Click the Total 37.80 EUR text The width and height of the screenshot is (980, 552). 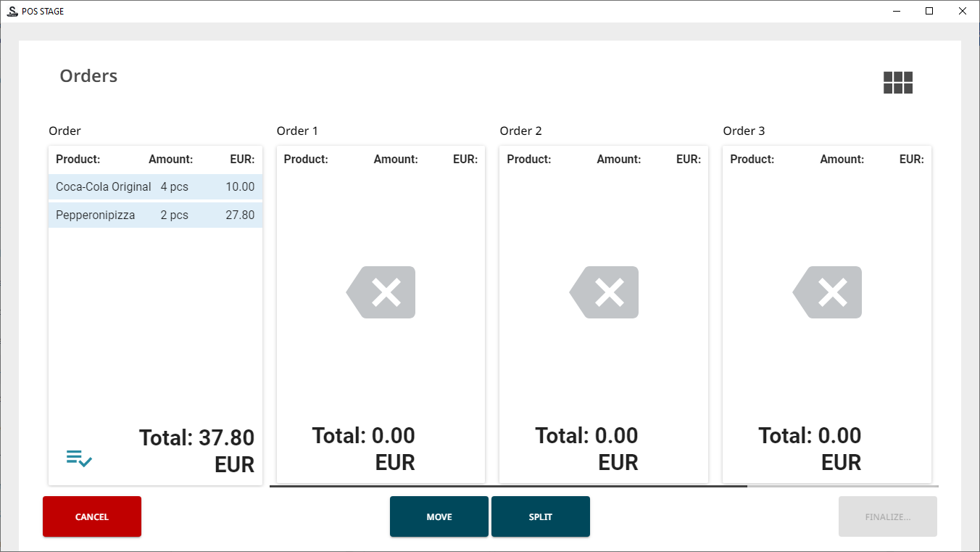tap(196, 450)
